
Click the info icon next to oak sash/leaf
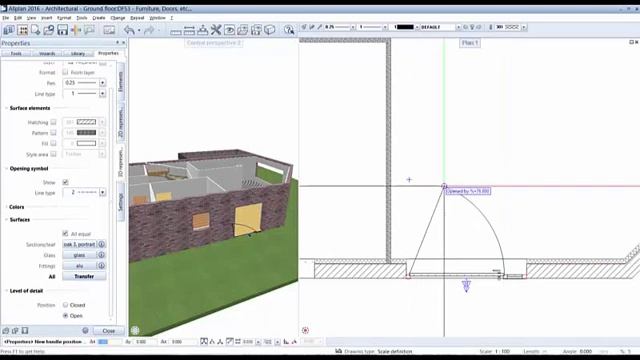point(102,244)
